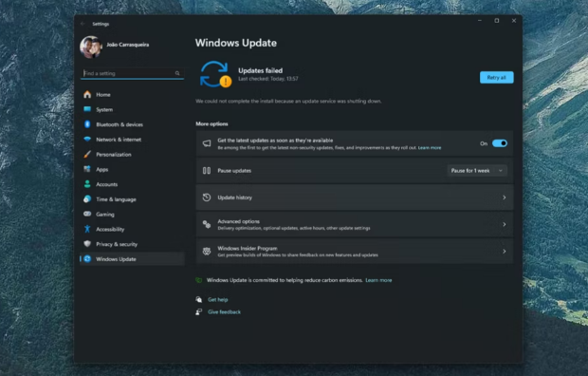Open Learn more link about carbon emissions
588x376 pixels.
378,280
